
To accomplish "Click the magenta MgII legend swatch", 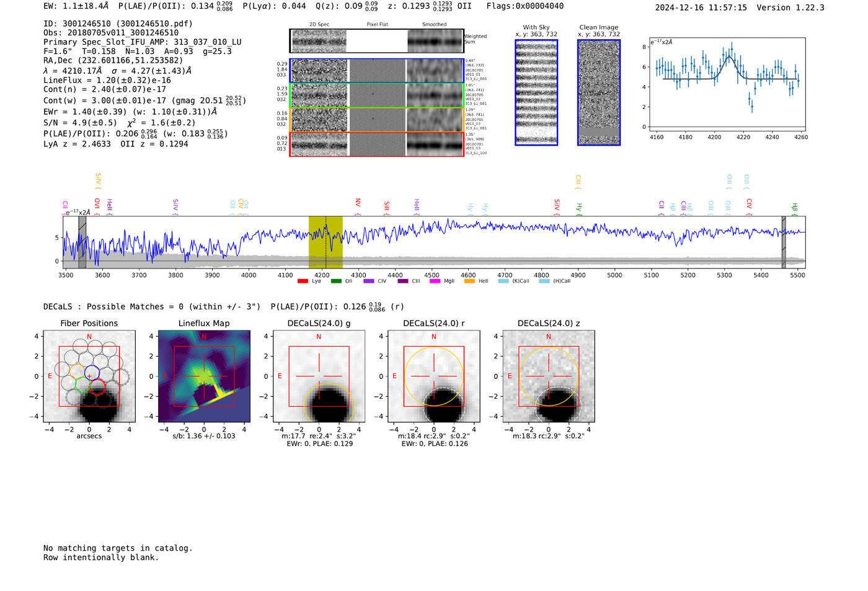I will (435, 282).
